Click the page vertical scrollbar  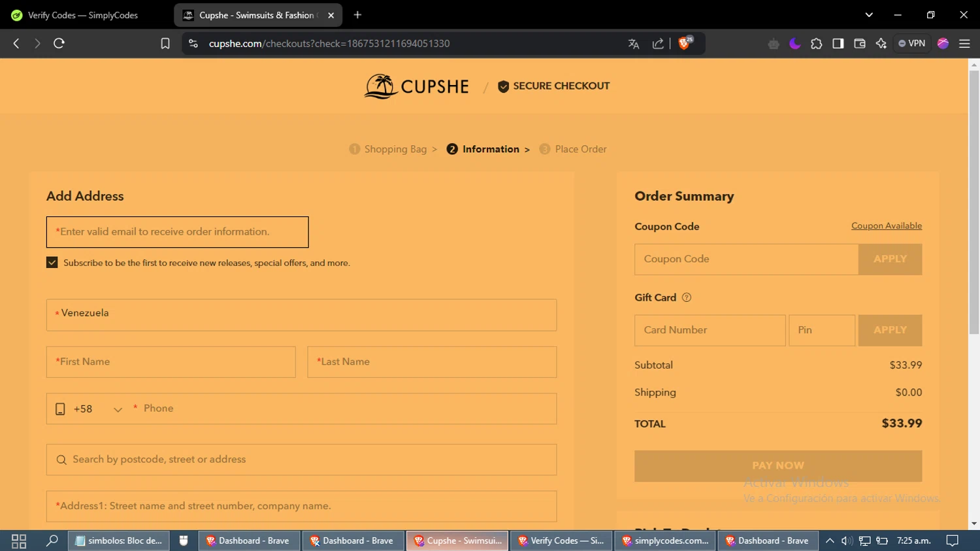973,203
